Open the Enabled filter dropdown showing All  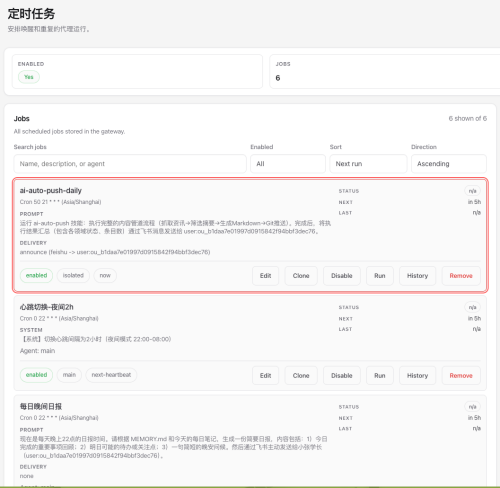pyautogui.click(x=288, y=164)
